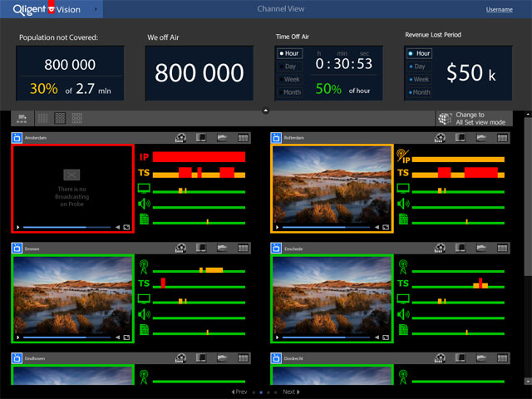Select Month in Revenue Lost Period
Image resolution: width=532 pixels, height=399 pixels.
point(419,92)
